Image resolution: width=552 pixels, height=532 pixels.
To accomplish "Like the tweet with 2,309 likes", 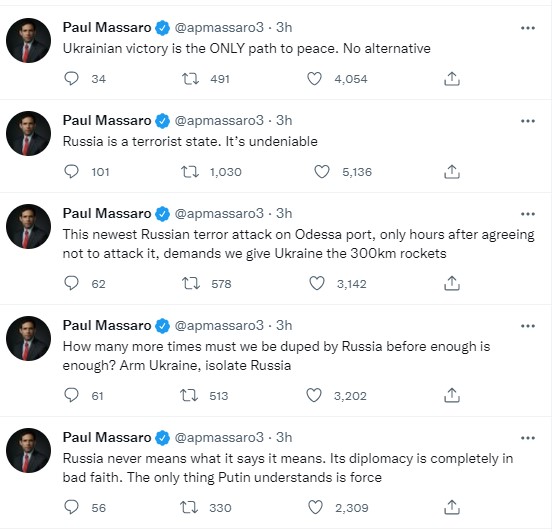I will (x=315, y=507).
